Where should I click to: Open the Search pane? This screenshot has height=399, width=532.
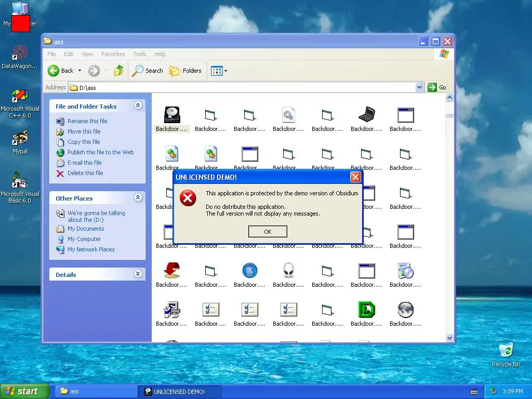click(x=147, y=71)
